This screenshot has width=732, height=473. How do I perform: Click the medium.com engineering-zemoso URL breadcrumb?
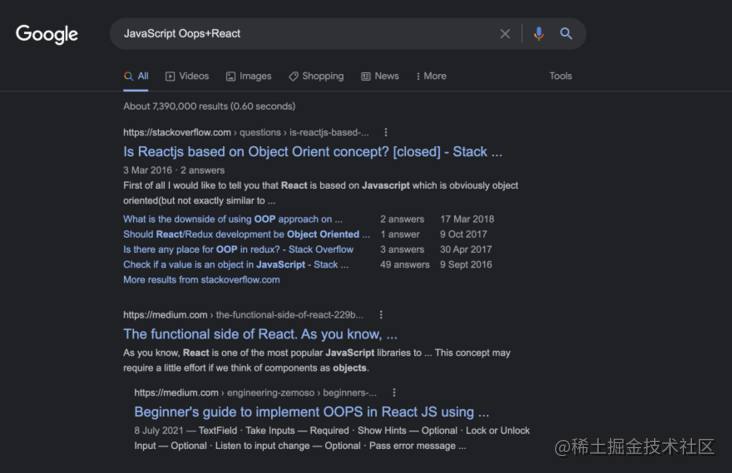(x=255, y=393)
